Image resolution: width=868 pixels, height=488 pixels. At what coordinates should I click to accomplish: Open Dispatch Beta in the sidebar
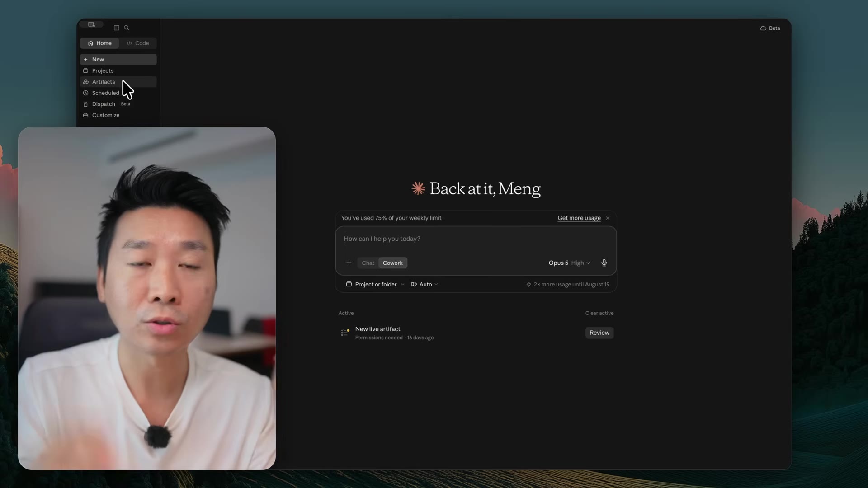(118, 104)
